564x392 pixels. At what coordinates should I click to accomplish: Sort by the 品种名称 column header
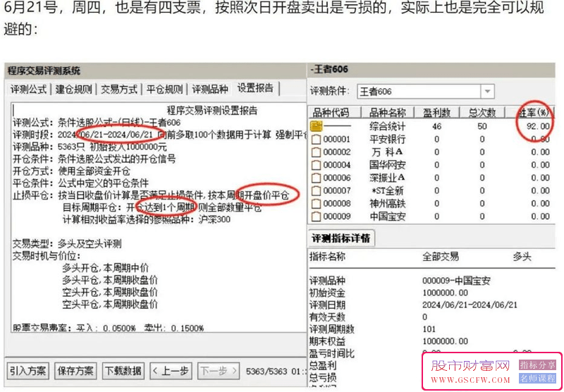point(387,112)
